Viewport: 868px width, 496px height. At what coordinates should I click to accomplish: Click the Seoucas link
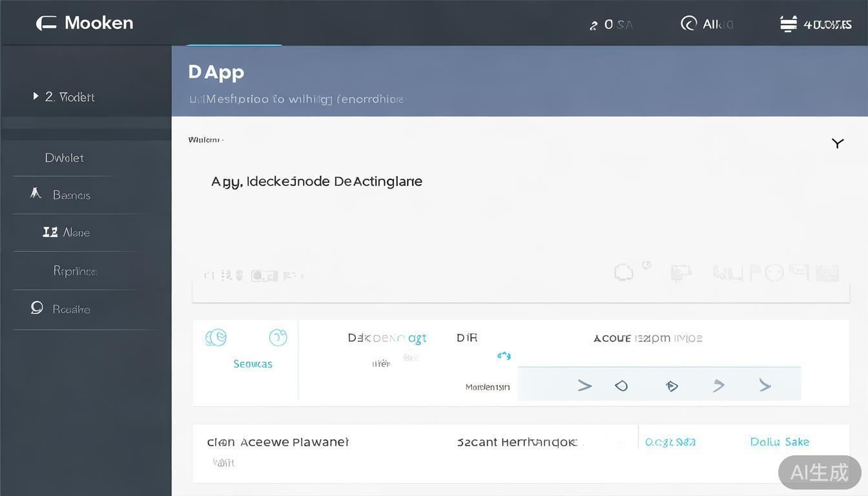(x=253, y=364)
